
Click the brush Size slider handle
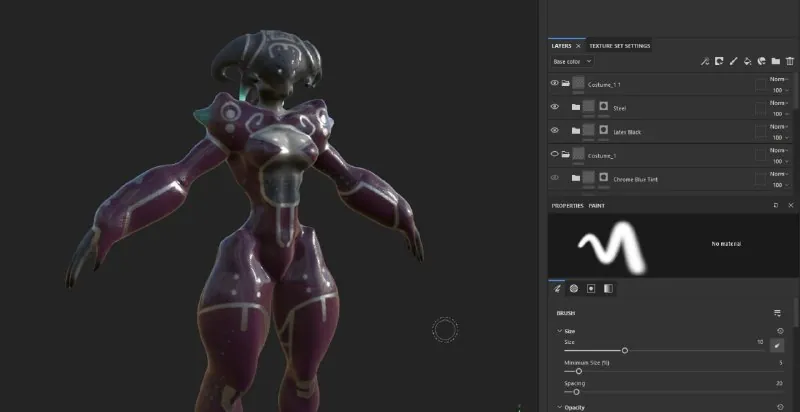(624, 350)
